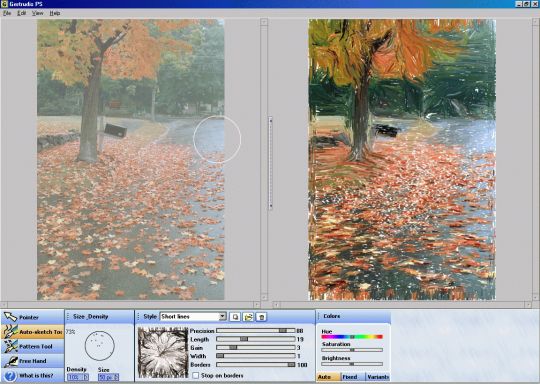This screenshot has height=384, width=540.
Task: Switch to the Variants colors tab
Action: click(378, 377)
